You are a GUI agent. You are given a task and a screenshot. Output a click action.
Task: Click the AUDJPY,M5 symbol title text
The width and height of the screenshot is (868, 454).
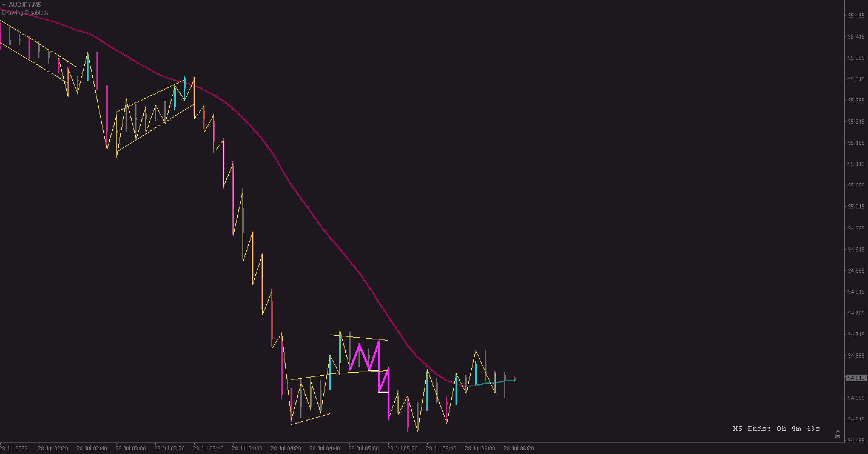click(x=25, y=5)
